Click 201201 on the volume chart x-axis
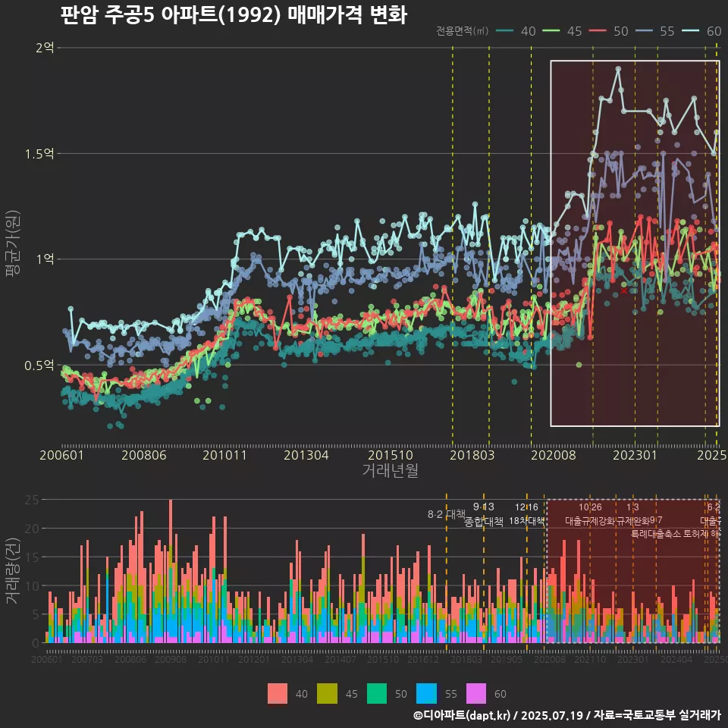Image resolution: width=728 pixels, height=728 pixels. coord(253,659)
